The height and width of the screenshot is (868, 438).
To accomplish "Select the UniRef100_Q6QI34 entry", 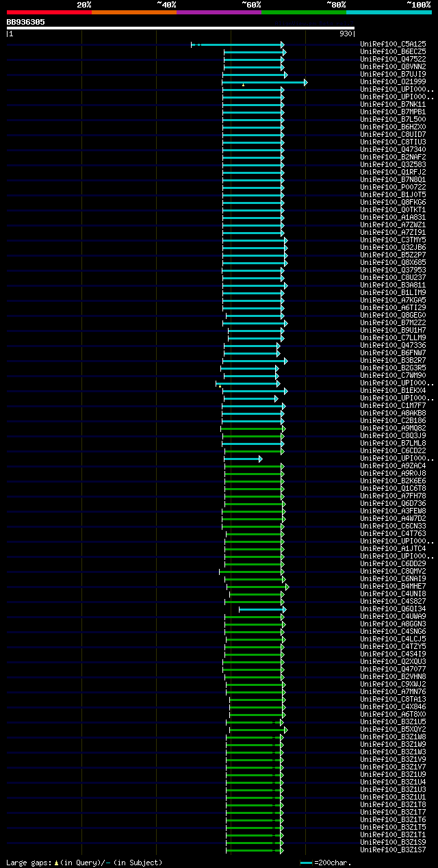I will pyautogui.click(x=393, y=609).
